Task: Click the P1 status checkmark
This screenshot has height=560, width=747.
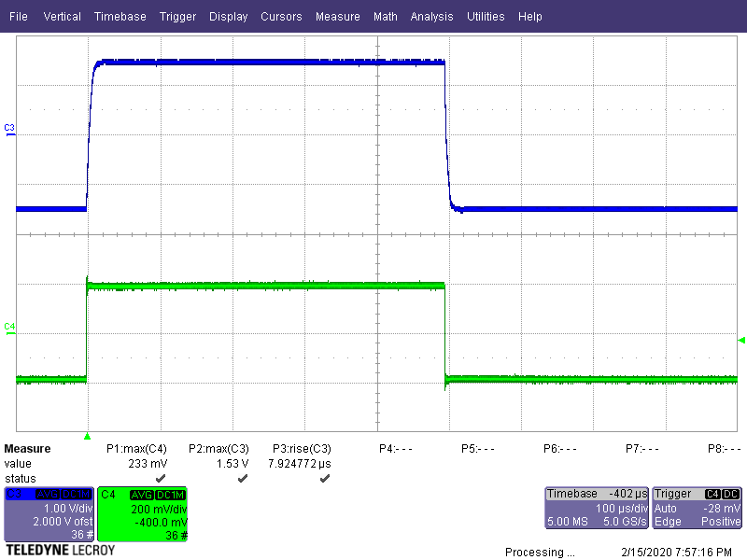Action: tap(161, 478)
